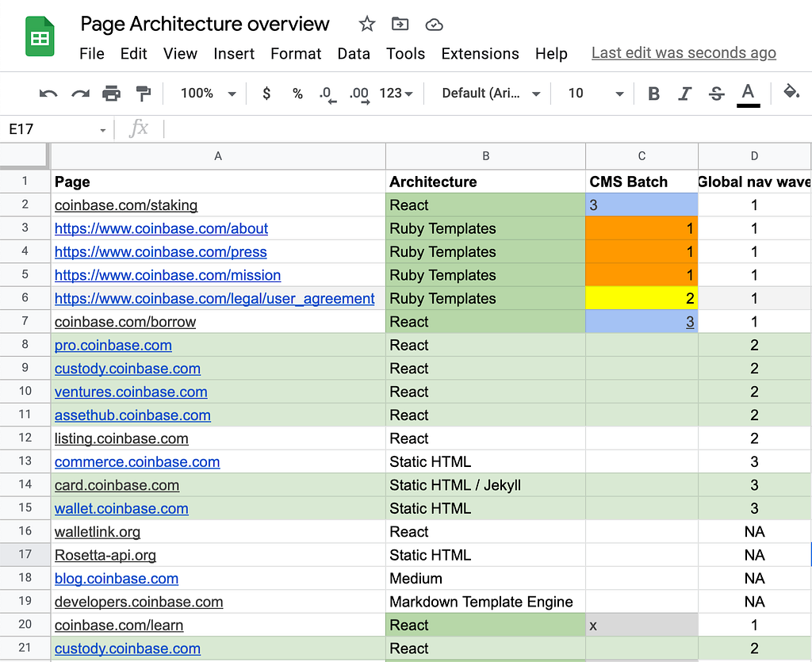The image size is (812, 662).
Task: Expand the Name box dropdown arrow
Action: 103,130
